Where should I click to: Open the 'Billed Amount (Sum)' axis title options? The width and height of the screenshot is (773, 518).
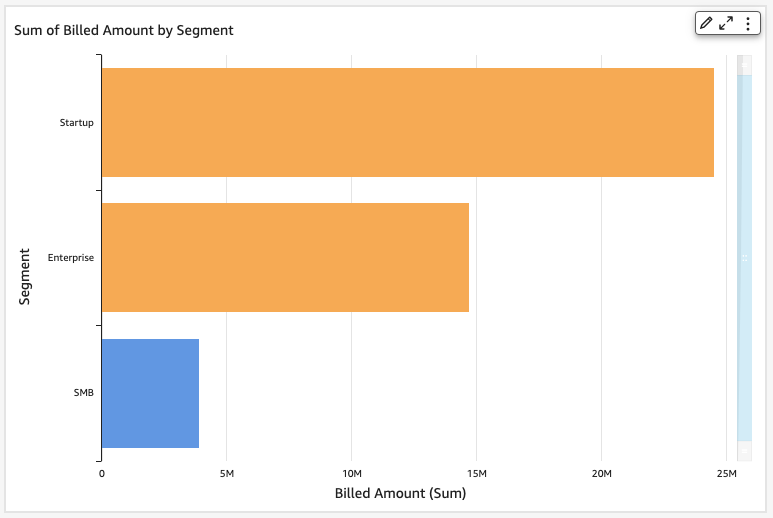coord(400,493)
